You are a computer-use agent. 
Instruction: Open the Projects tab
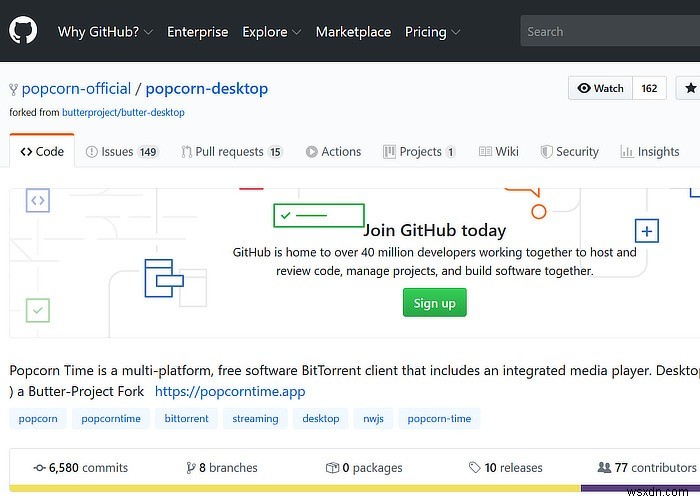click(x=419, y=151)
